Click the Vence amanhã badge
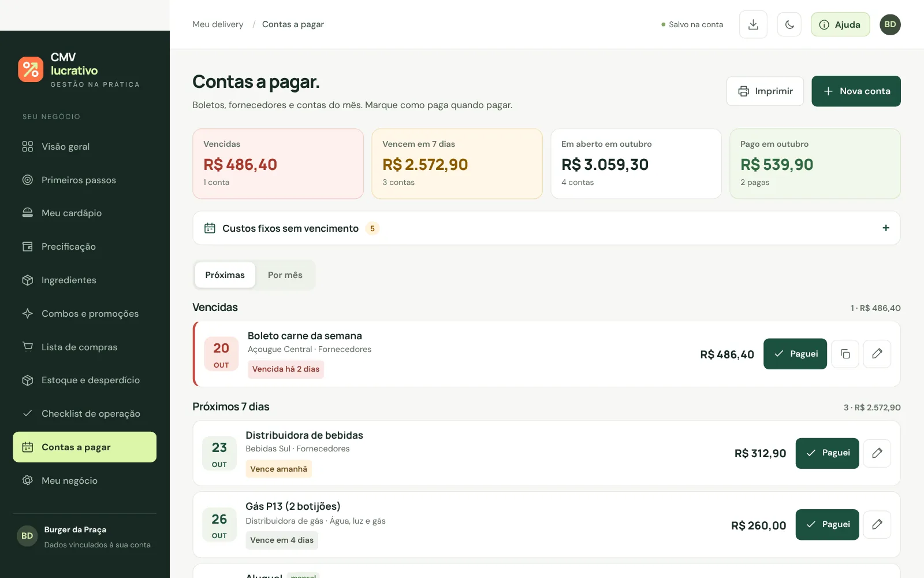 pos(278,469)
